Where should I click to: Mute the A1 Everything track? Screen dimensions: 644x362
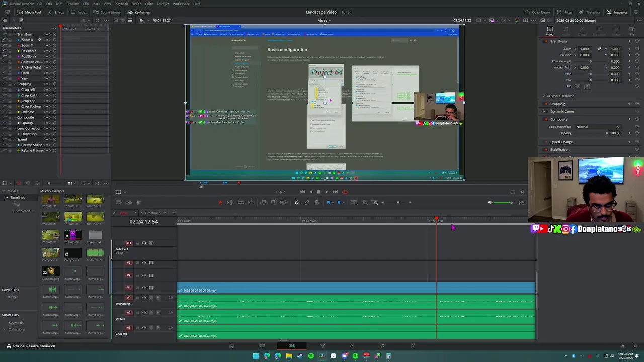(x=158, y=297)
